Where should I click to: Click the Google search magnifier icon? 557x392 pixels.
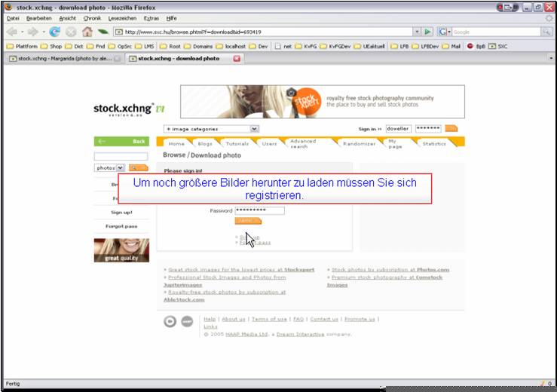[x=546, y=32]
